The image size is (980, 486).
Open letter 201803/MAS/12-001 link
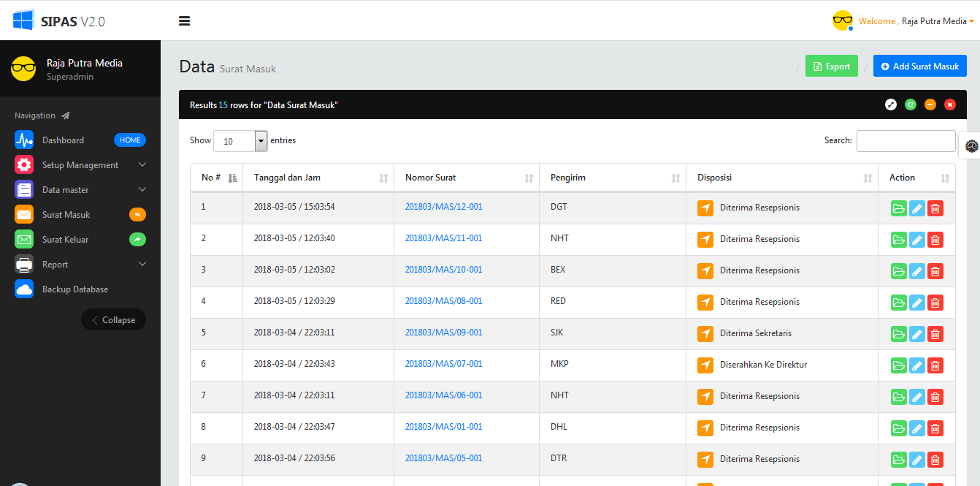tap(443, 206)
